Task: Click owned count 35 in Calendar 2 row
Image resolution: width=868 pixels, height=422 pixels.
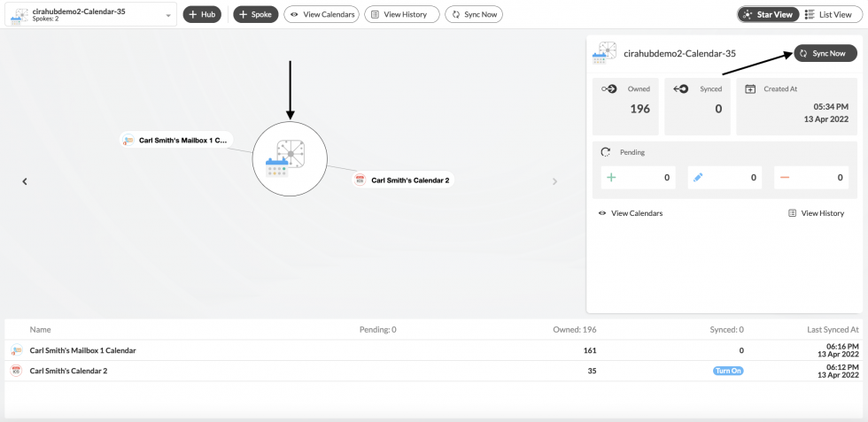Action: click(592, 371)
